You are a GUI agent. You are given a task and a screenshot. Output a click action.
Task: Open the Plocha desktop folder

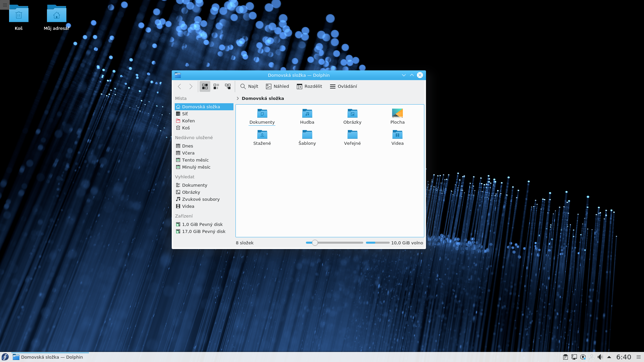pyautogui.click(x=397, y=114)
